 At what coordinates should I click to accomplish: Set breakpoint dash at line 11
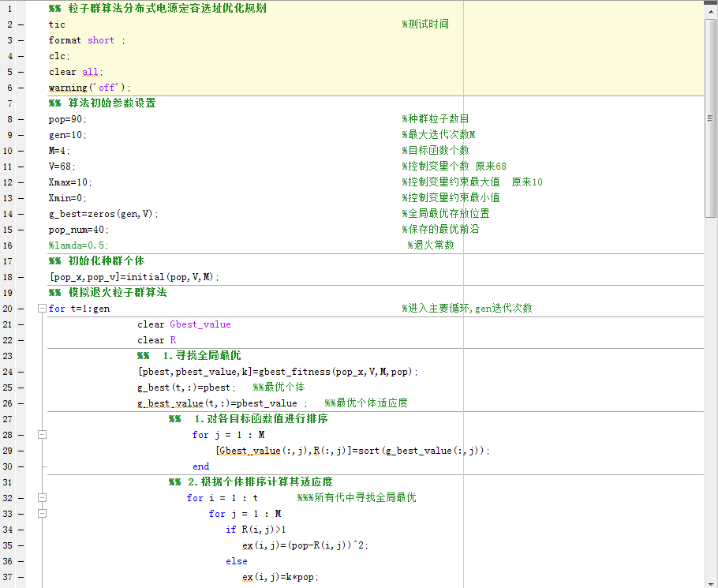(x=21, y=167)
